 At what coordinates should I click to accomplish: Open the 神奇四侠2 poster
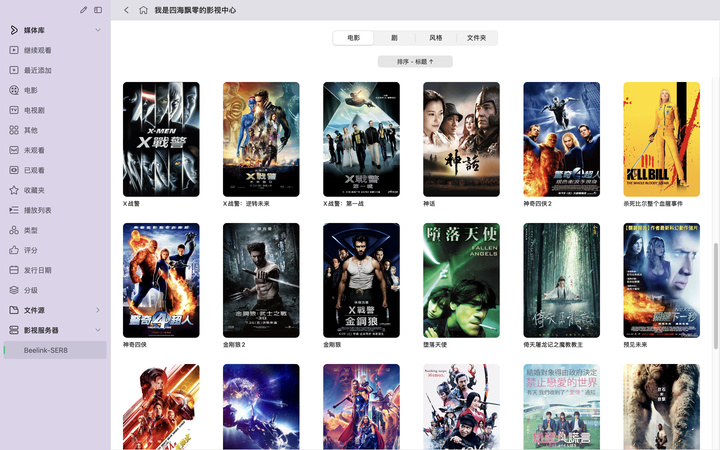pos(562,139)
